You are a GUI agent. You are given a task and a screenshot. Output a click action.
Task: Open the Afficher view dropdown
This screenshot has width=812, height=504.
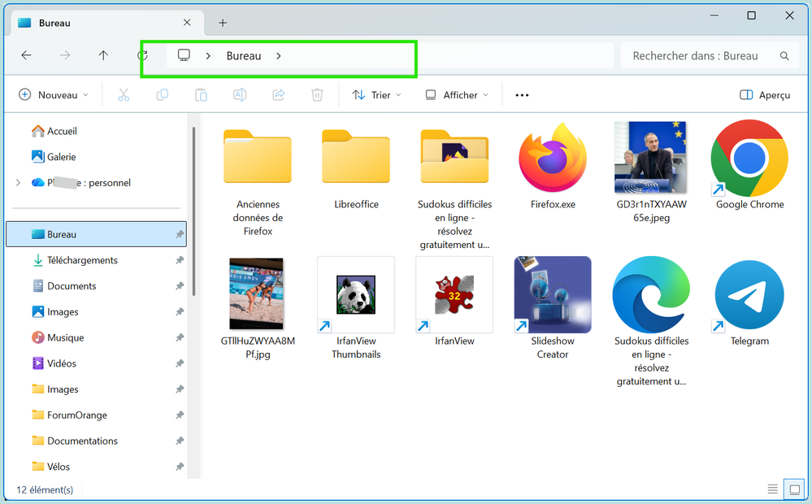pyautogui.click(x=457, y=95)
